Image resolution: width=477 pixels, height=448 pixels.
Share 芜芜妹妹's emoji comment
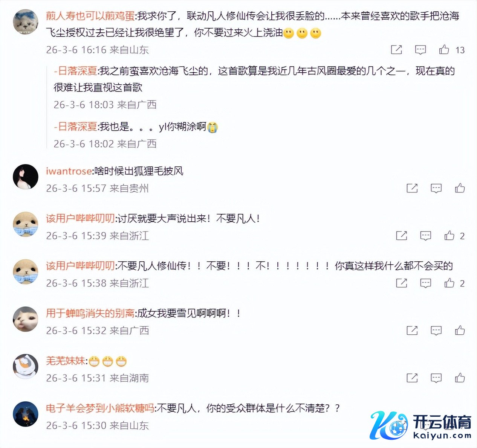pyautogui.click(x=412, y=378)
